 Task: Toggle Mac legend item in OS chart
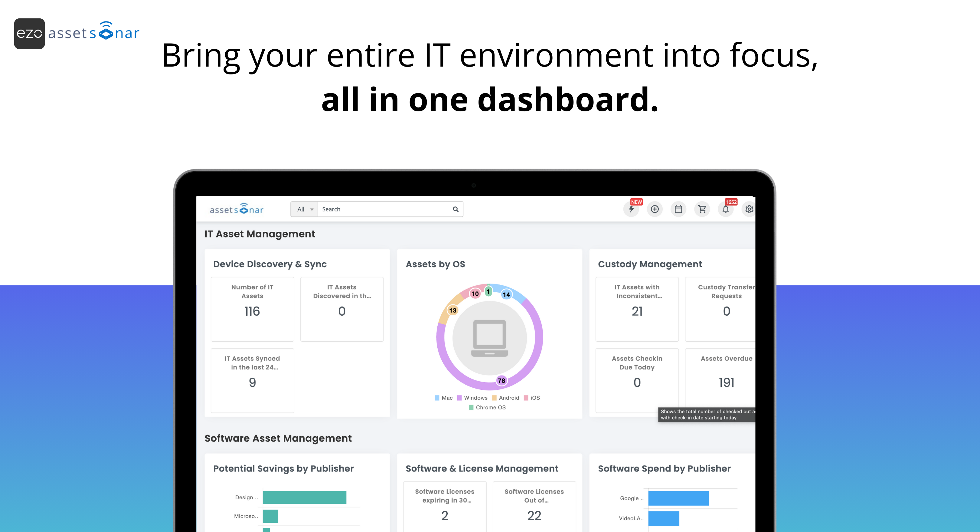444,398
